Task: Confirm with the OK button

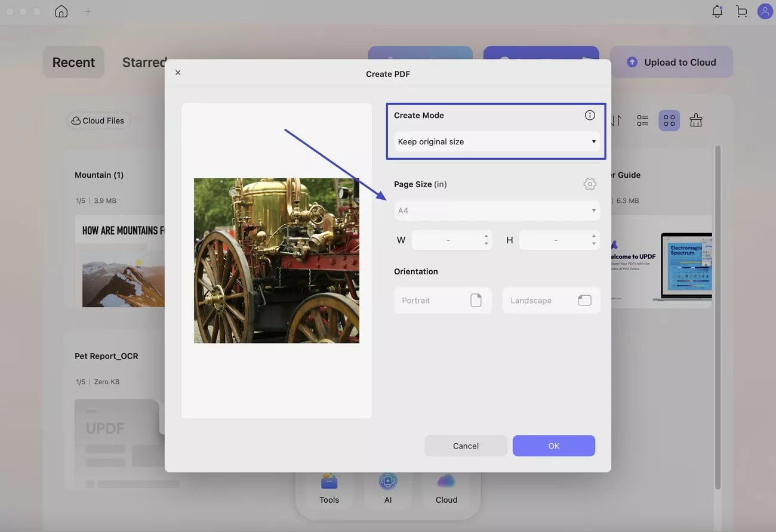Action: (553, 446)
